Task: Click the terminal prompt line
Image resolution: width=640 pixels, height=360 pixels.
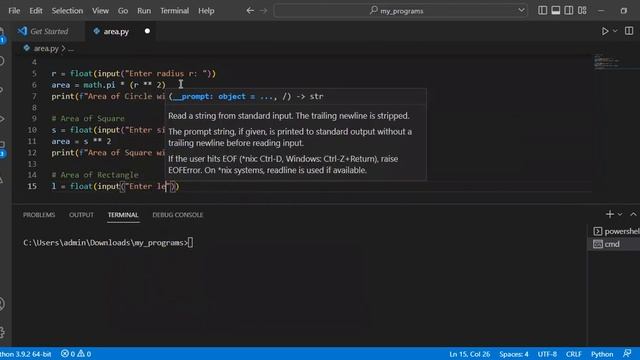Action: [x=108, y=243]
